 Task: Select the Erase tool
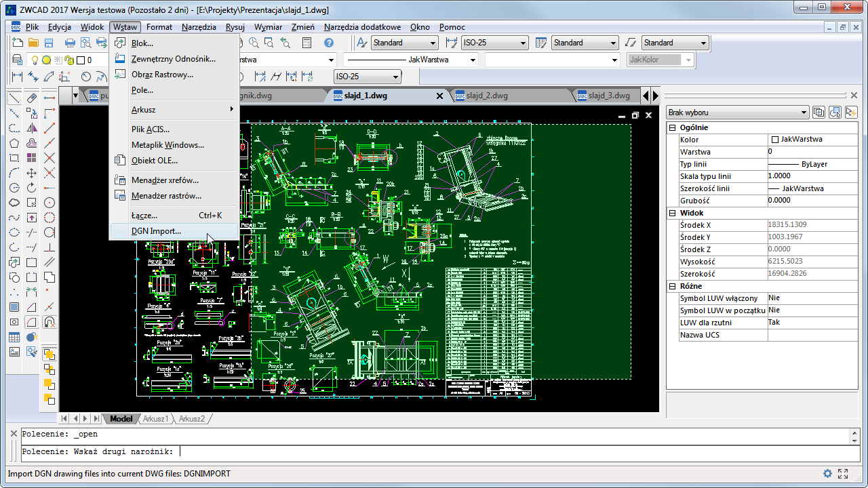32,98
